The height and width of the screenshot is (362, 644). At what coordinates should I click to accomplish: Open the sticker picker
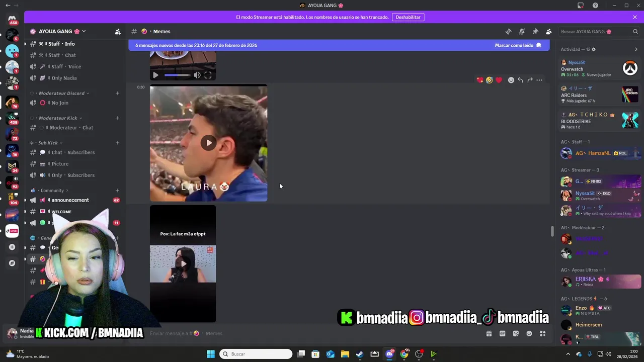[516, 333]
